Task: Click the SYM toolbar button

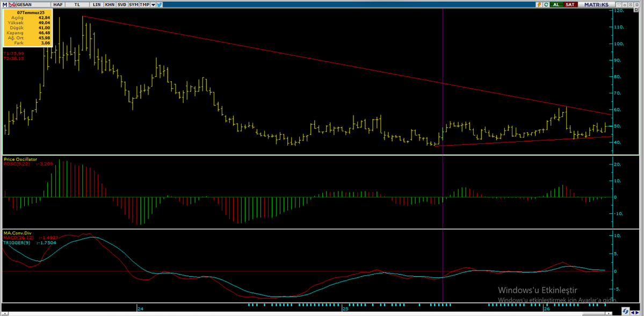Action: pyautogui.click(x=134, y=4)
